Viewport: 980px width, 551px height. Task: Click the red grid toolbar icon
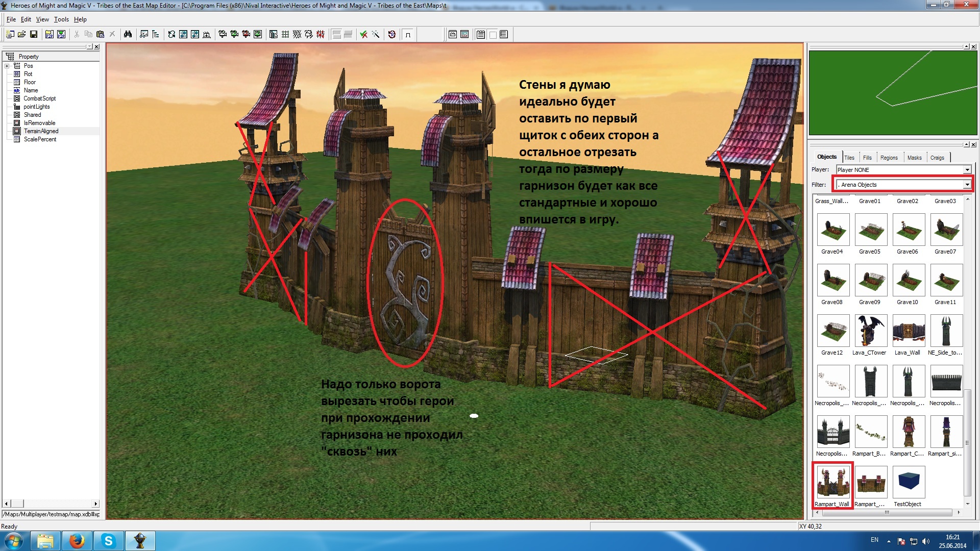pyautogui.click(x=321, y=34)
